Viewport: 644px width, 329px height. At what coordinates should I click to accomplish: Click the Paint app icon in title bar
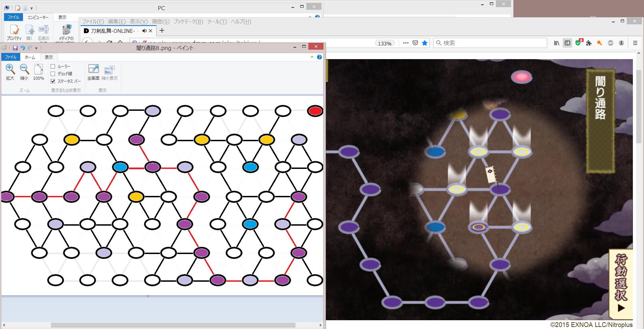click(4, 48)
